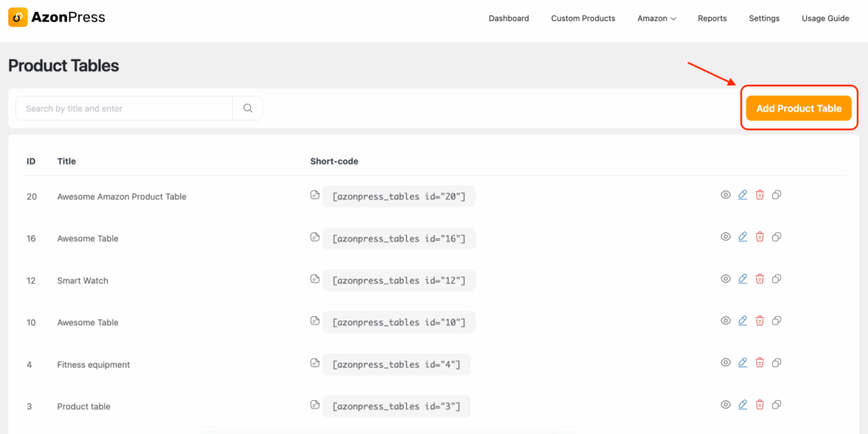Click the Product table title text

[x=84, y=406]
